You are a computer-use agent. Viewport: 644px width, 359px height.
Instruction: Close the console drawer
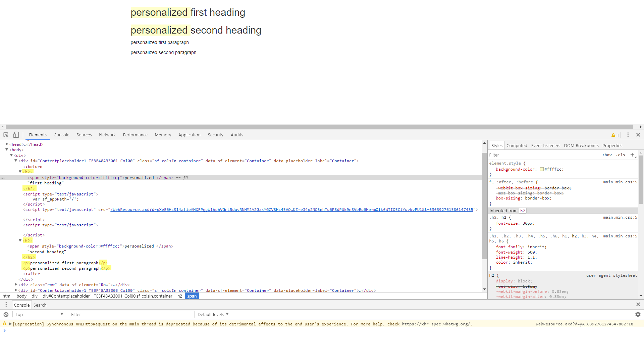638,304
